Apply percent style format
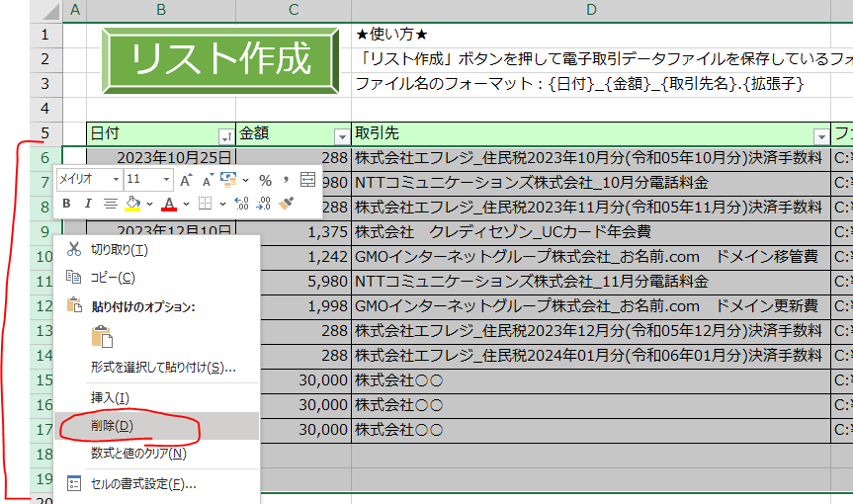Screen dimensions: 853x504 pyautogui.click(x=265, y=180)
